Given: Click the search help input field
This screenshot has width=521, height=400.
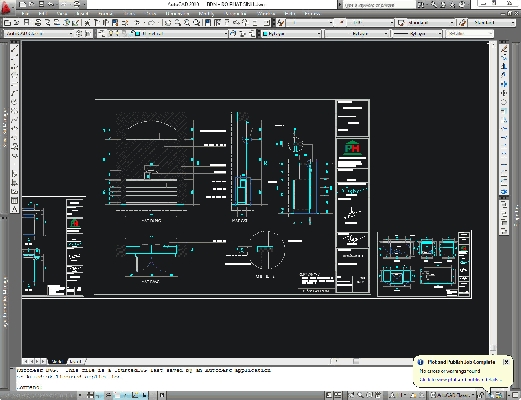Looking at the screenshot, I should pos(379,5).
